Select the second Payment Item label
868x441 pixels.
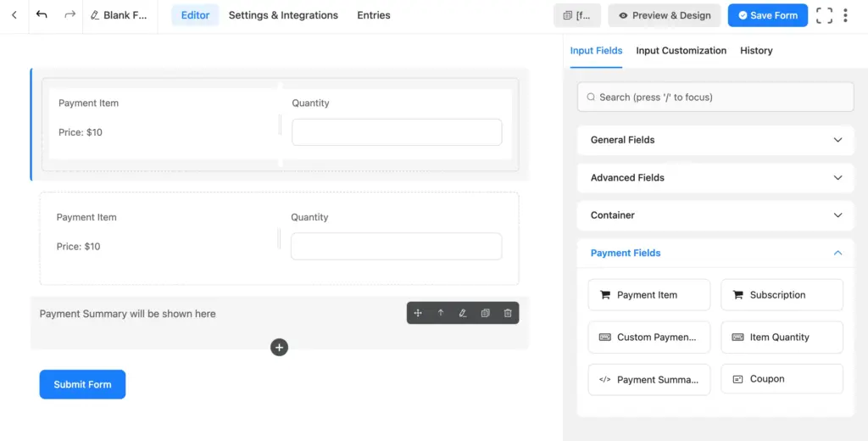click(x=86, y=217)
